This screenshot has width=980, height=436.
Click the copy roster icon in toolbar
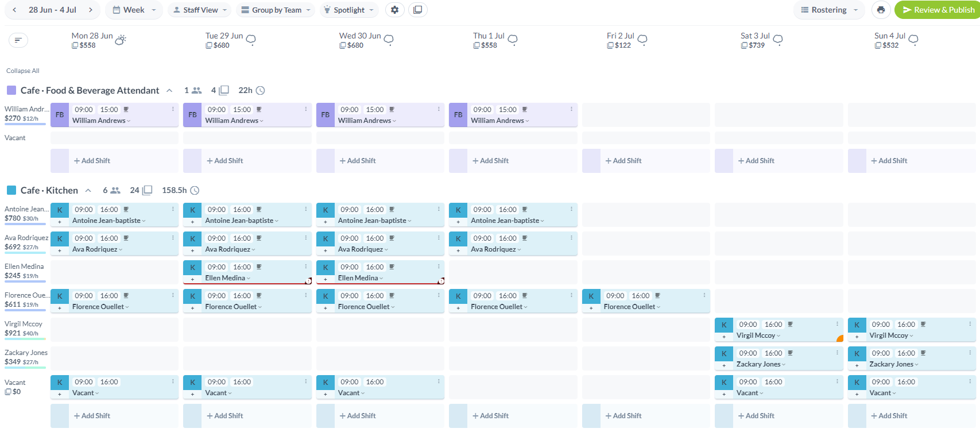point(418,10)
